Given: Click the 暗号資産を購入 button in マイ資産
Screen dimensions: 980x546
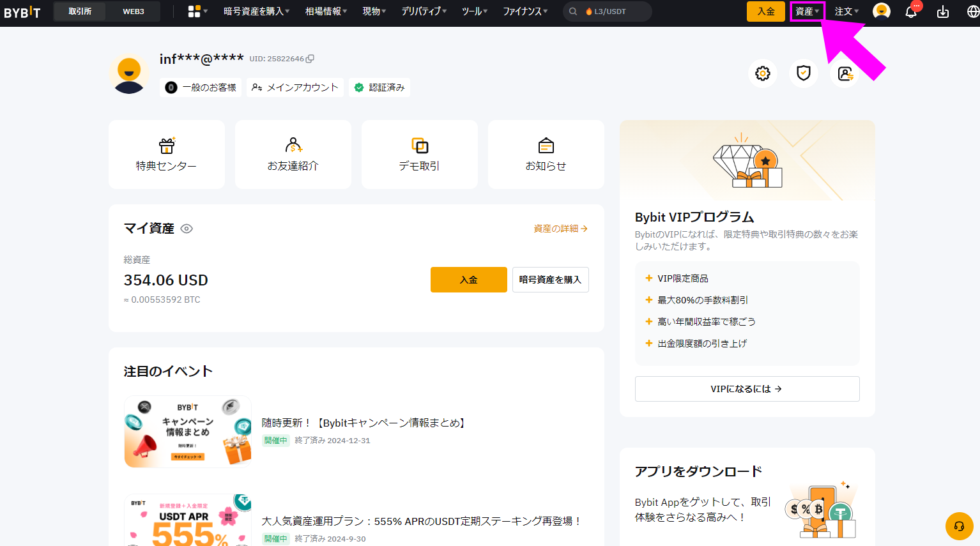Looking at the screenshot, I should pos(551,280).
